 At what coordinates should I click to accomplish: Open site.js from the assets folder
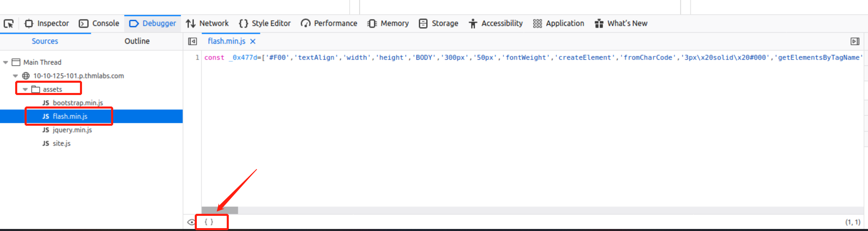coord(62,143)
